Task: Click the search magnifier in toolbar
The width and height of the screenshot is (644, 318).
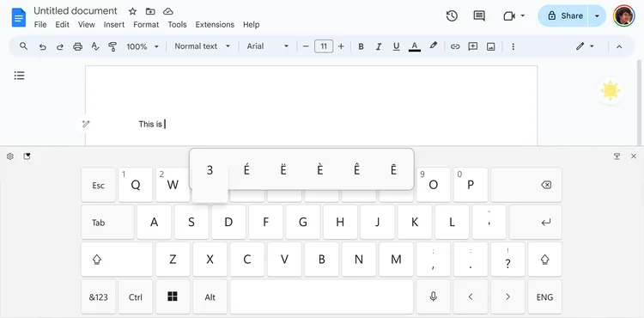Action: click(x=23, y=46)
